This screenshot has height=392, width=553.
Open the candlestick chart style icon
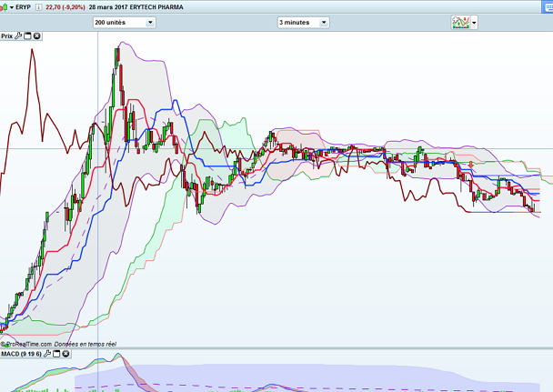tap(4, 7)
